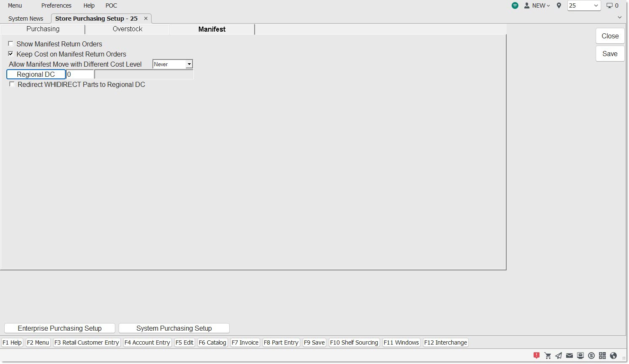Uncheck Keep Cost on Manifest Return Orders

tap(11, 54)
